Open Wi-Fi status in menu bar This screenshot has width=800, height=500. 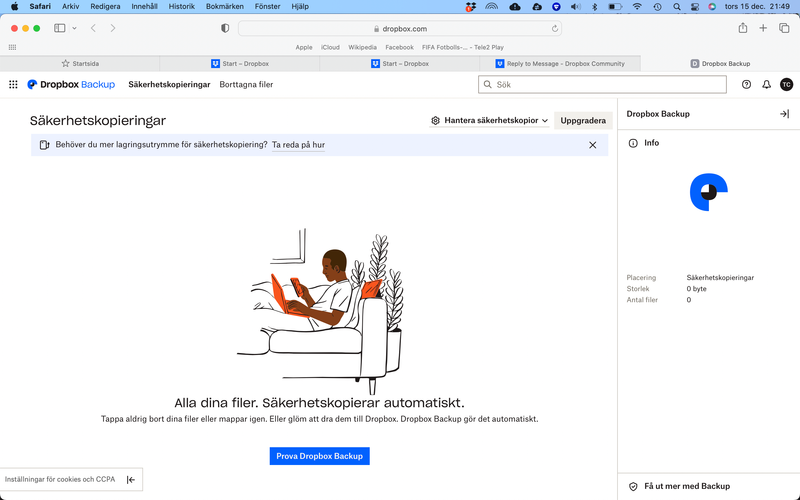637,7
